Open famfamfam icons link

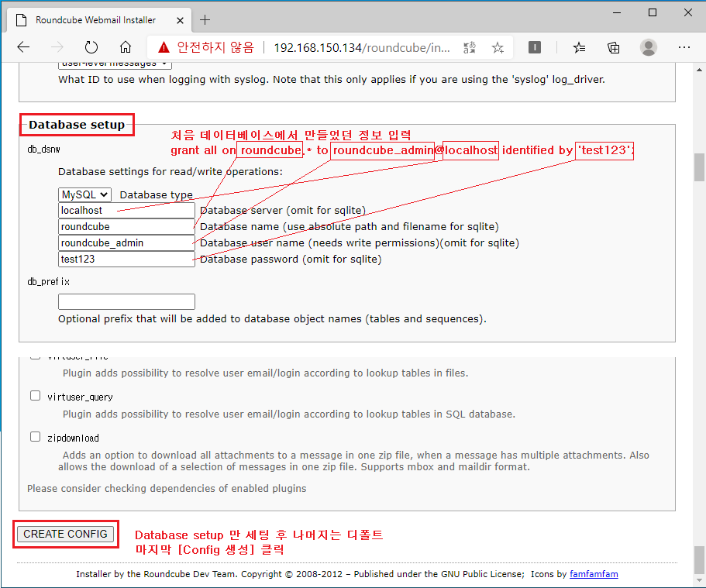(x=594, y=574)
